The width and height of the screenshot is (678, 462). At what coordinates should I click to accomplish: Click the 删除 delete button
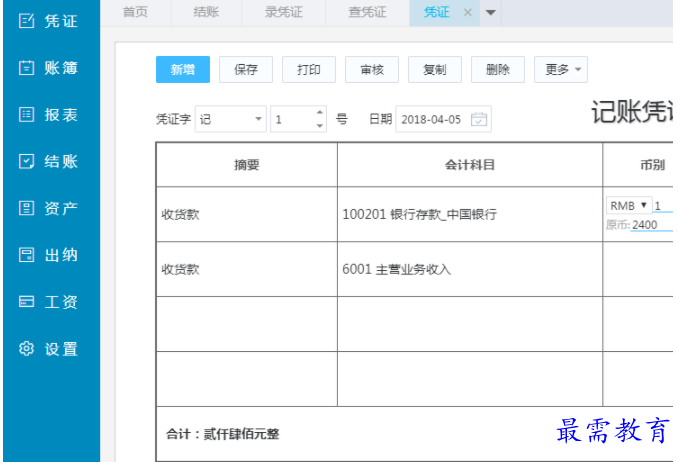tap(498, 69)
